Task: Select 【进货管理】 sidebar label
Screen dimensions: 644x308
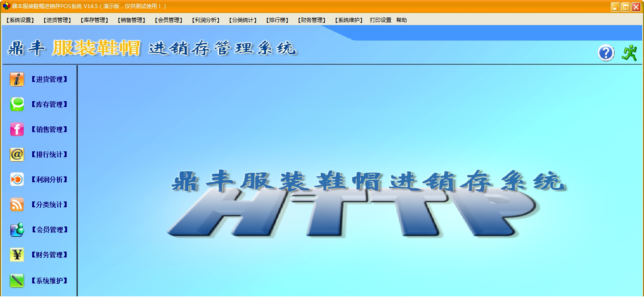Action: coord(49,79)
